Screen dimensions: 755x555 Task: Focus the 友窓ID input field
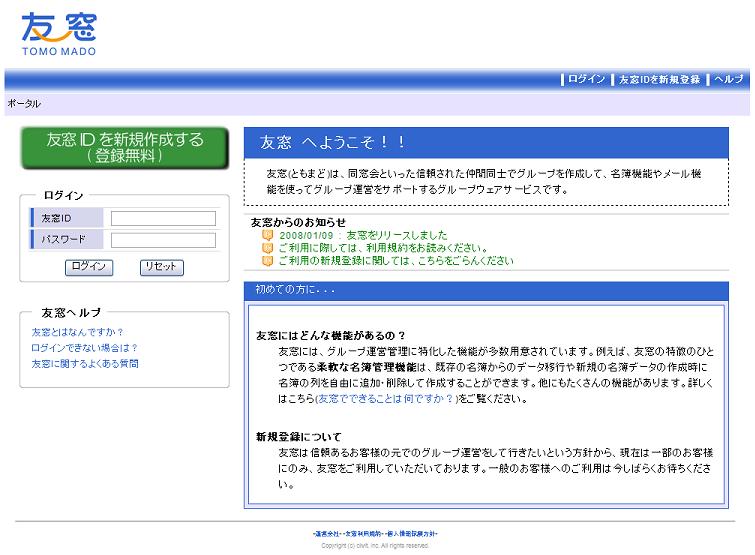pos(163,218)
